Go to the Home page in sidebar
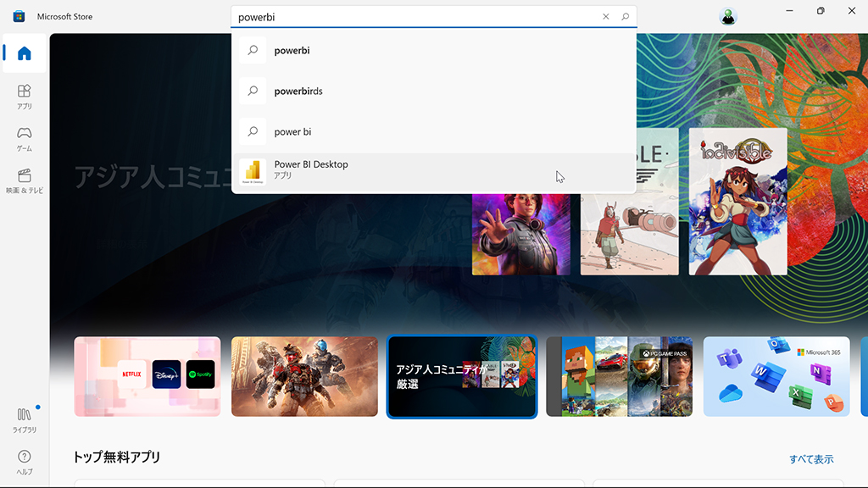 point(25,53)
